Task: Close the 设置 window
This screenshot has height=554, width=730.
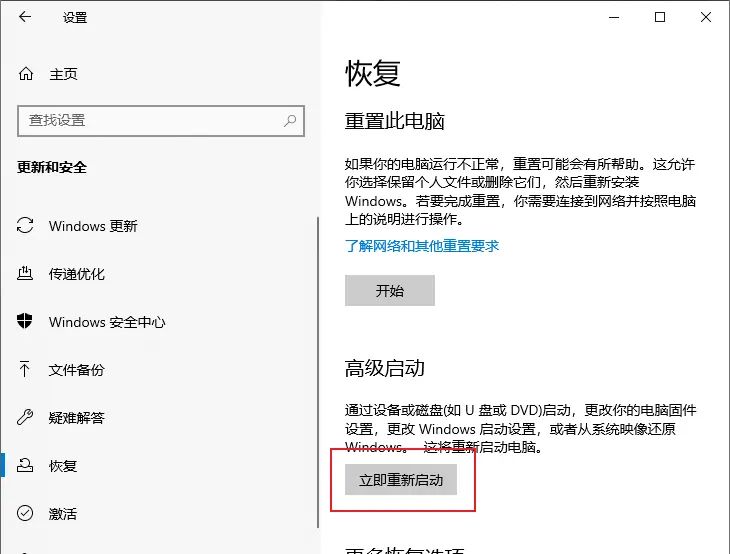Action: 706,17
